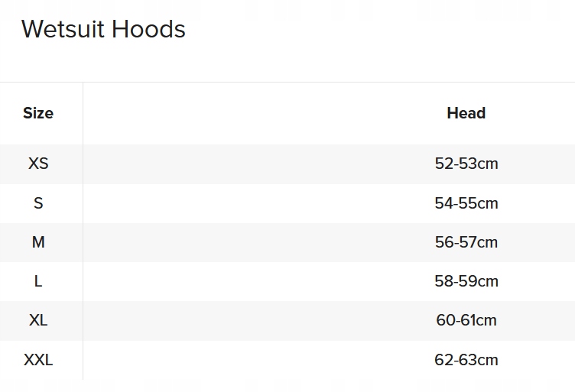
Task: Click the 54-55cm head measurement
Action: [466, 203]
